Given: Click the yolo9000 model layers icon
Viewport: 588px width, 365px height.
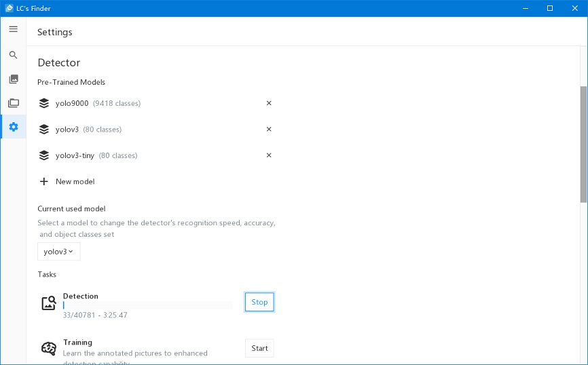Looking at the screenshot, I should click(44, 103).
